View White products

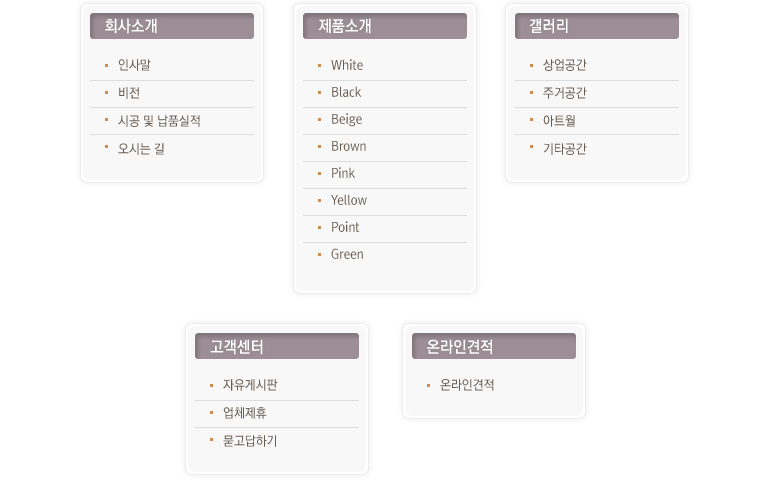[x=347, y=65]
